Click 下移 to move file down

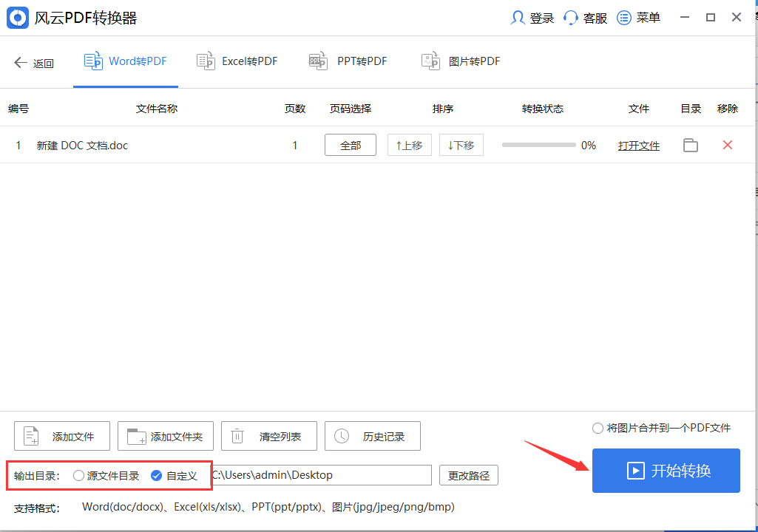point(461,145)
